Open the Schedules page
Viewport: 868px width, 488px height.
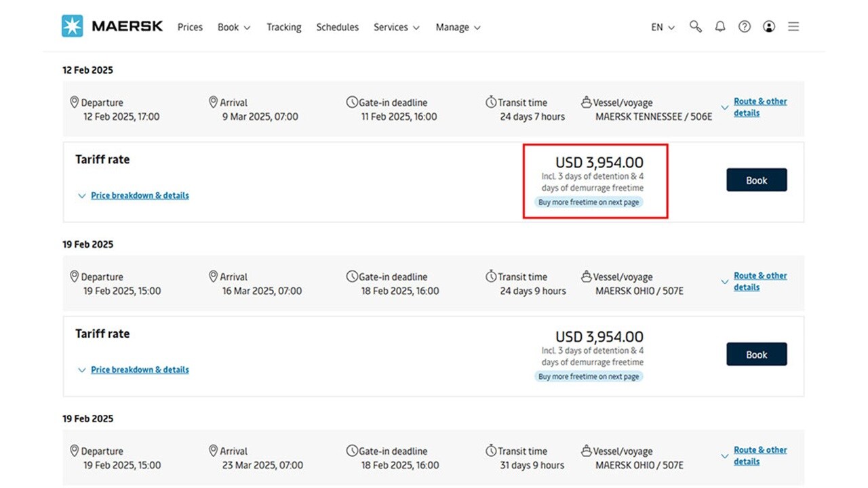[337, 27]
